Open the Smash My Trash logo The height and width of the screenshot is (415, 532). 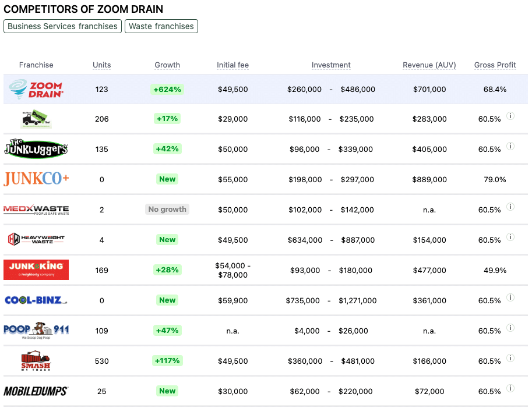36,361
